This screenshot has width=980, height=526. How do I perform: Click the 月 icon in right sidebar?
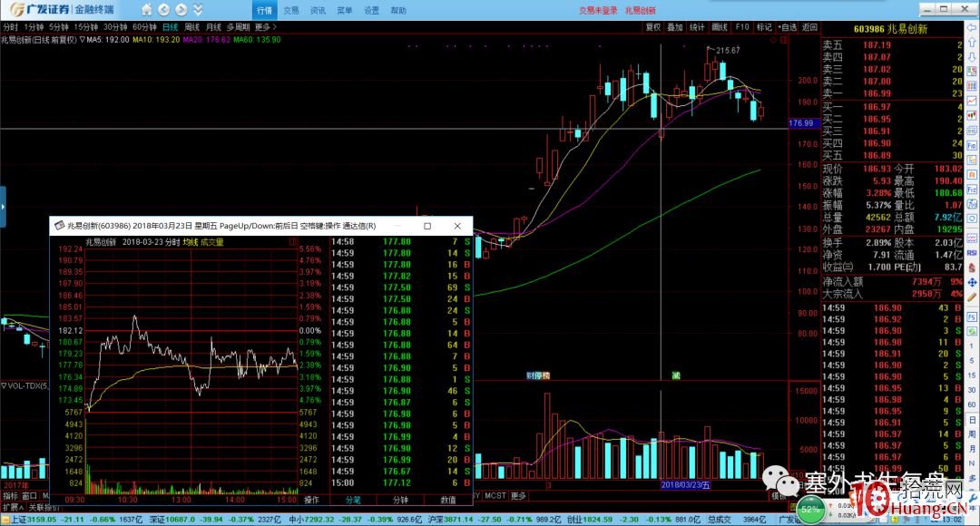pos(972,449)
